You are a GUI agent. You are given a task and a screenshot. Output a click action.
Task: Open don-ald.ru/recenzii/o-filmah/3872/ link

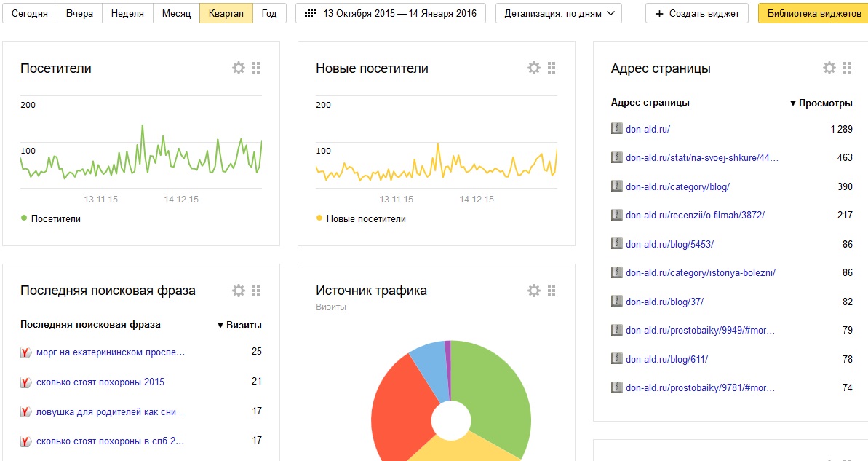coord(695,215)
